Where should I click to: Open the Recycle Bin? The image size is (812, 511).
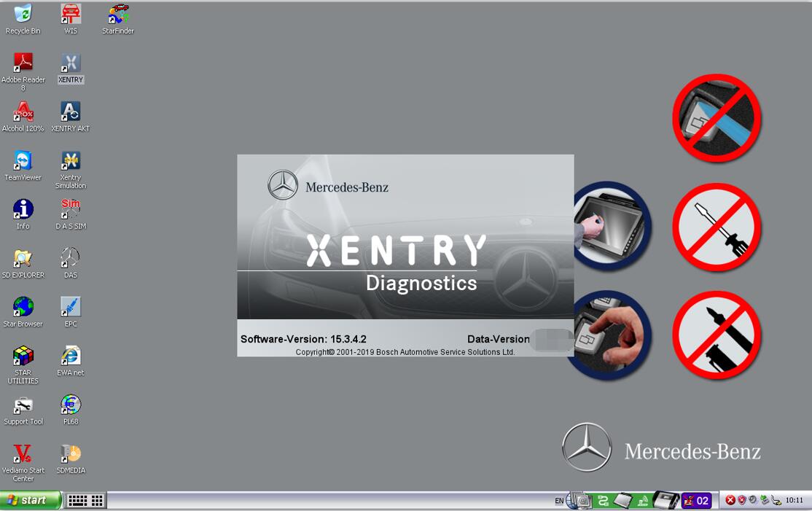coord(23,19)
